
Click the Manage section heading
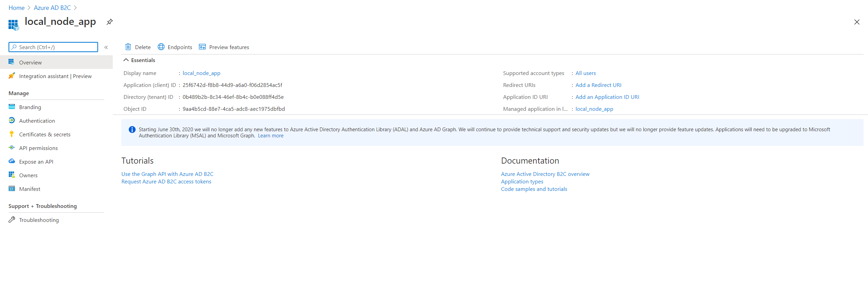19,93
